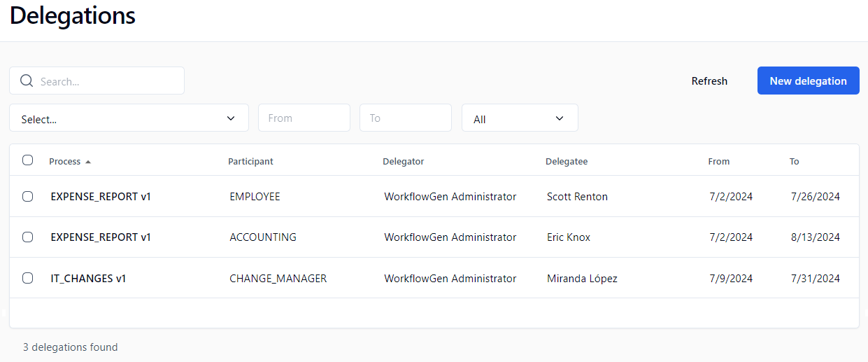Click the Process column sort arrow
This screenshot has height=362, width=868.
coord(88,162)
